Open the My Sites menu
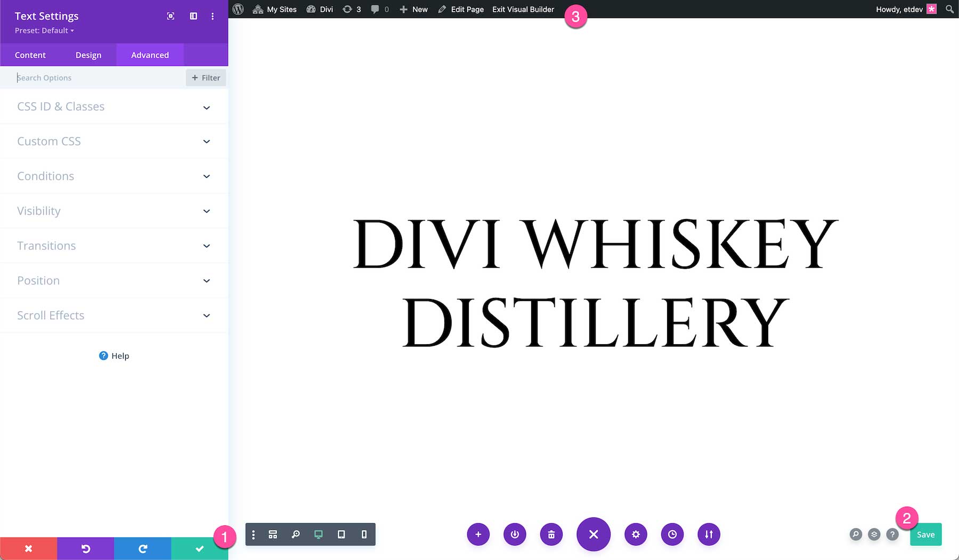 (x=274, y=9)
